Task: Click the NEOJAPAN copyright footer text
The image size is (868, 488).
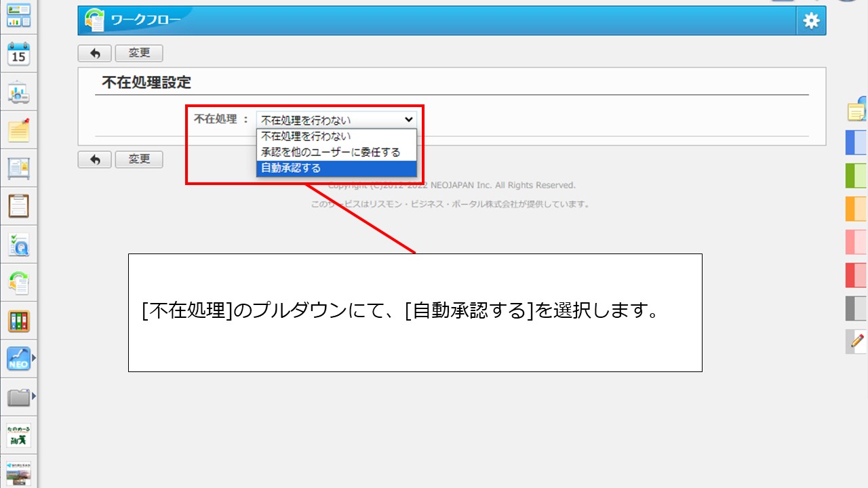Action: point(452,185)
